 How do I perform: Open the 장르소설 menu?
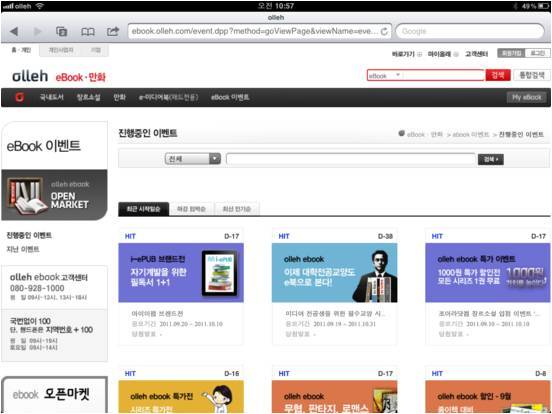[x=88, y=97]
